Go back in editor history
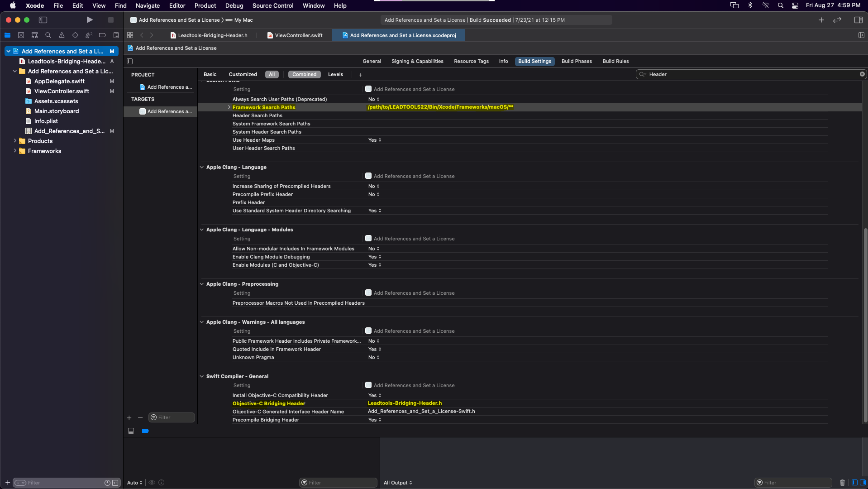 pos(142,35)
